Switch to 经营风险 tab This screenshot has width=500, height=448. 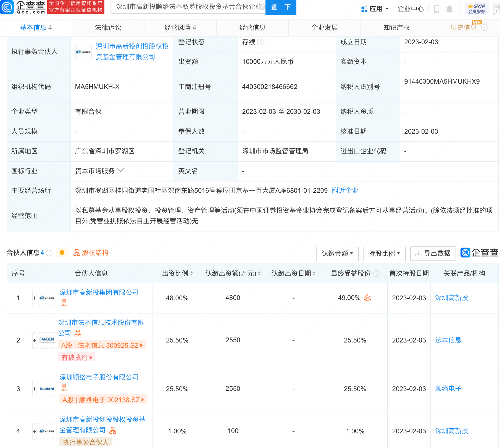pyautogui.click(x=180, y=28)
